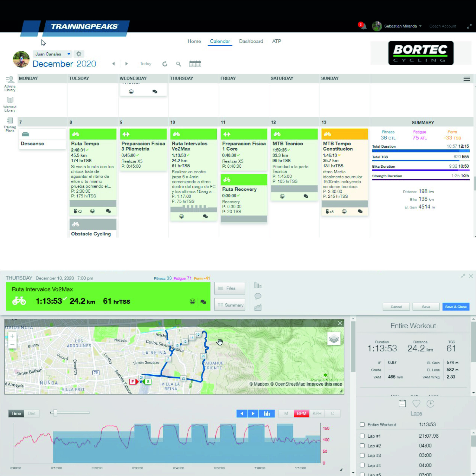
Task: Click the calendar vertical scrollbar thumb
Action: [475, 184]
